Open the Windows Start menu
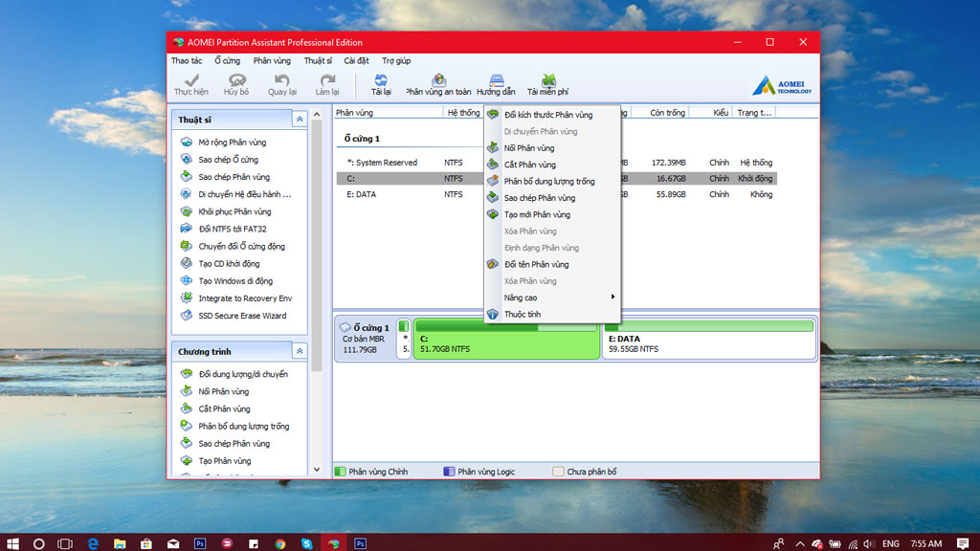Screen dimensions: 980x551 click(12, 543)
